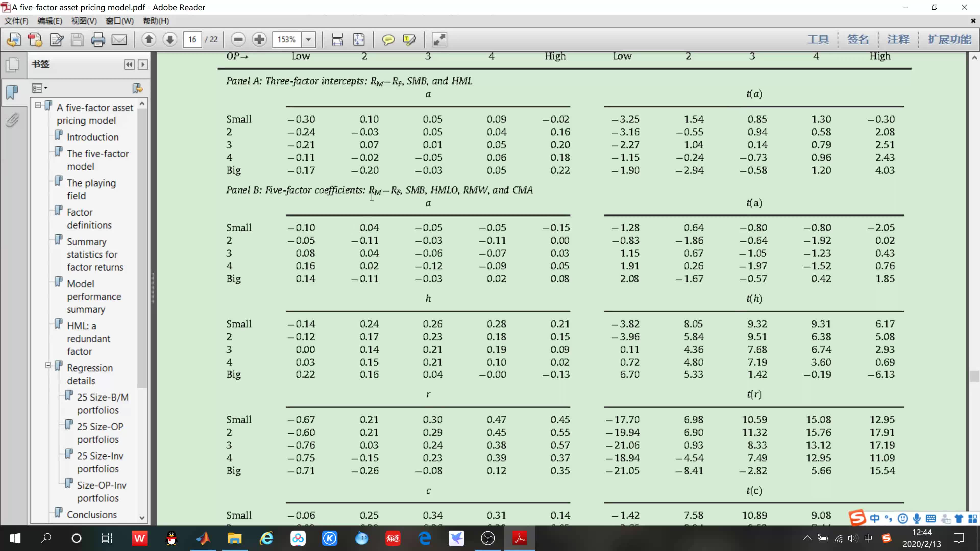
Task: Open the 帮助(H) menu
Action: [156, 21]
